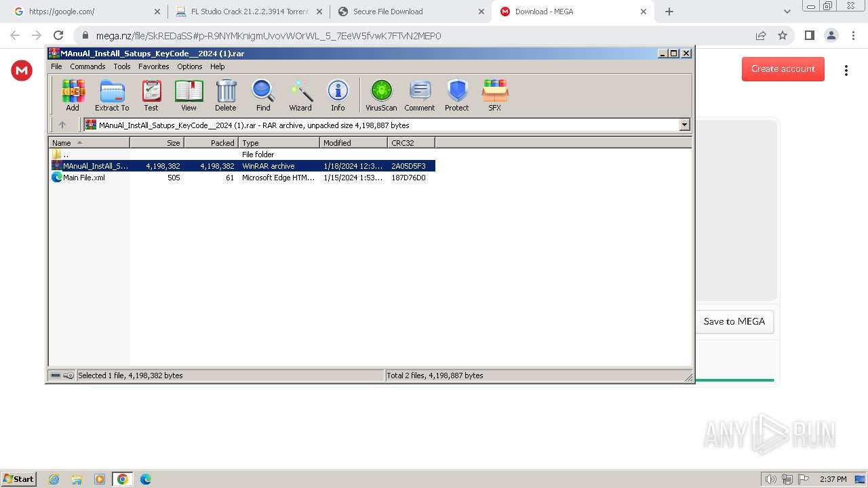Click Create account button
Image resolution: width=868 pixels, height=488 pixels.
pos(783,68)
